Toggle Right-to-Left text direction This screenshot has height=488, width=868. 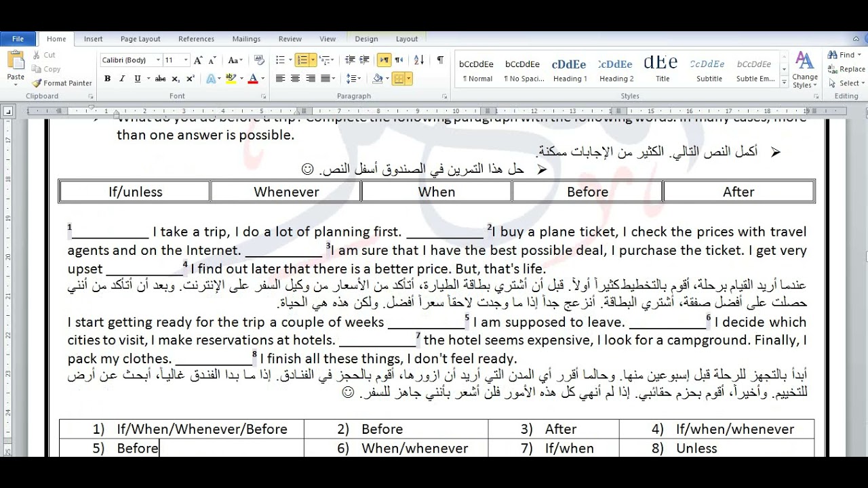click(399, 60)
